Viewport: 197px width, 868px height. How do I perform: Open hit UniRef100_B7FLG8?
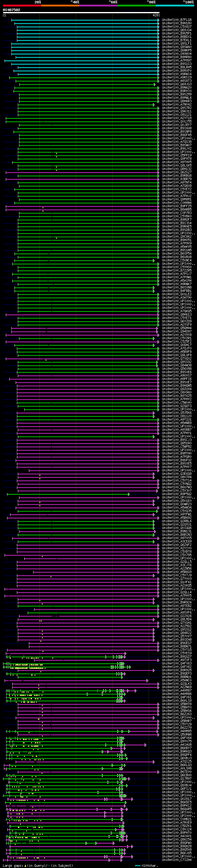coord(176,20)
